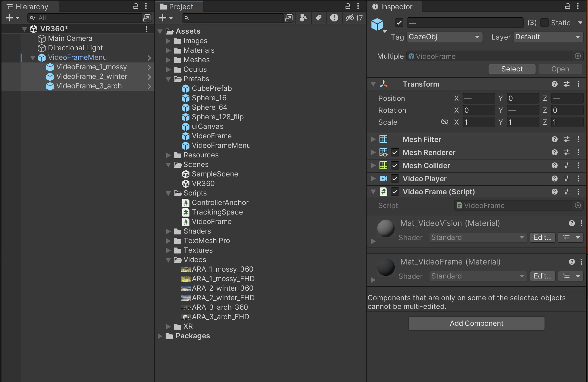Open Mesh Collider three-dot context menu
588x382 pixels.
point(578,165)
